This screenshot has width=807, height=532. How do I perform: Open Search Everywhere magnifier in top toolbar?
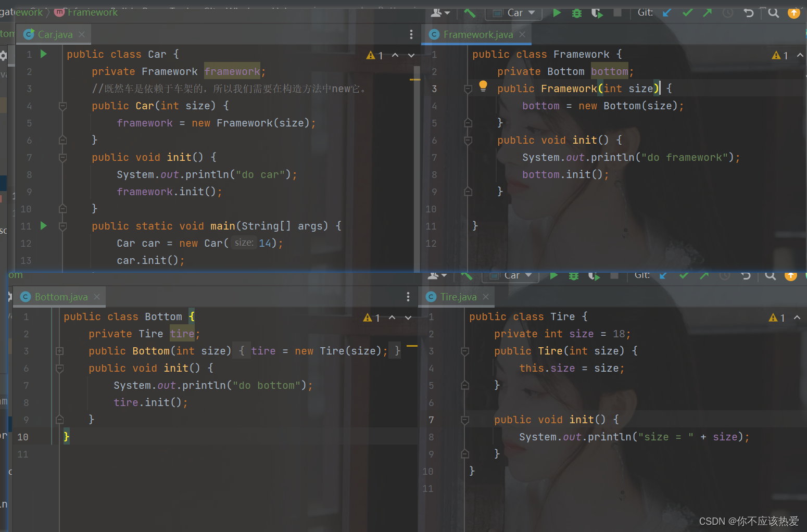774,13
